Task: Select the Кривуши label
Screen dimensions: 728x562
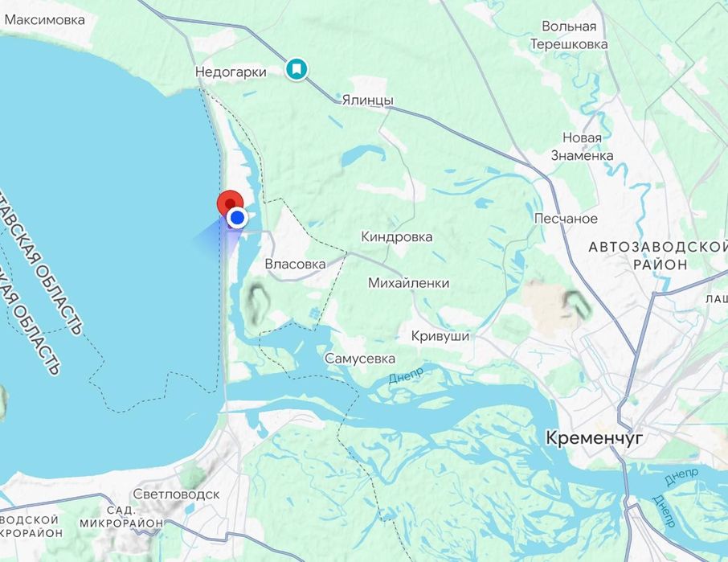Action: point(440,336)
